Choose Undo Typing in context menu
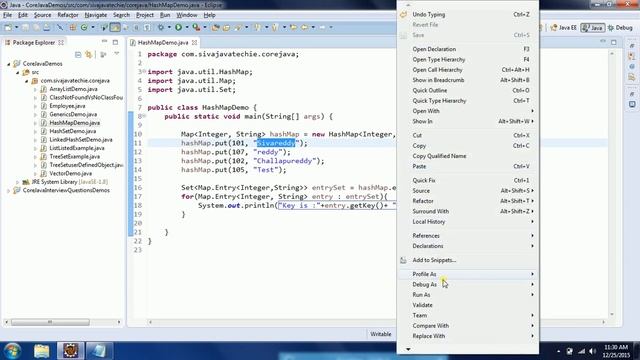This screenshot has height=360, width=640. tap(468, 14)
